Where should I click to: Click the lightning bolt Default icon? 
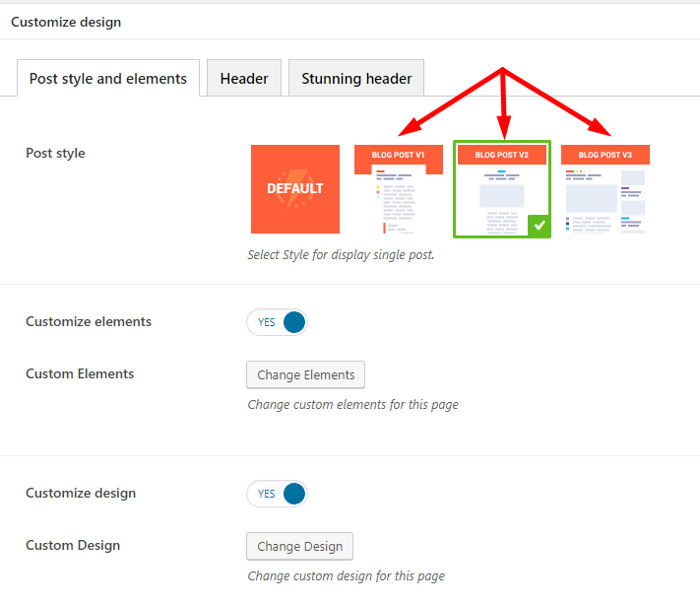click(294, 188)
